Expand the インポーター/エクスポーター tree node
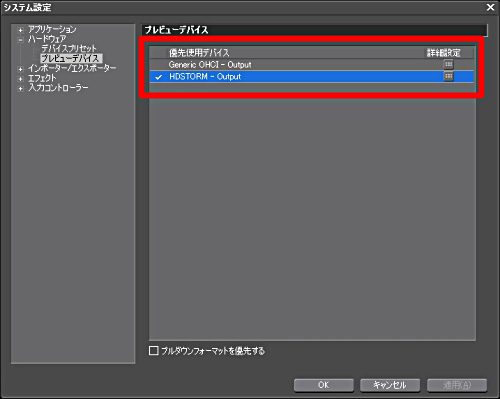The image size is (500, 399). coord(21,69)
